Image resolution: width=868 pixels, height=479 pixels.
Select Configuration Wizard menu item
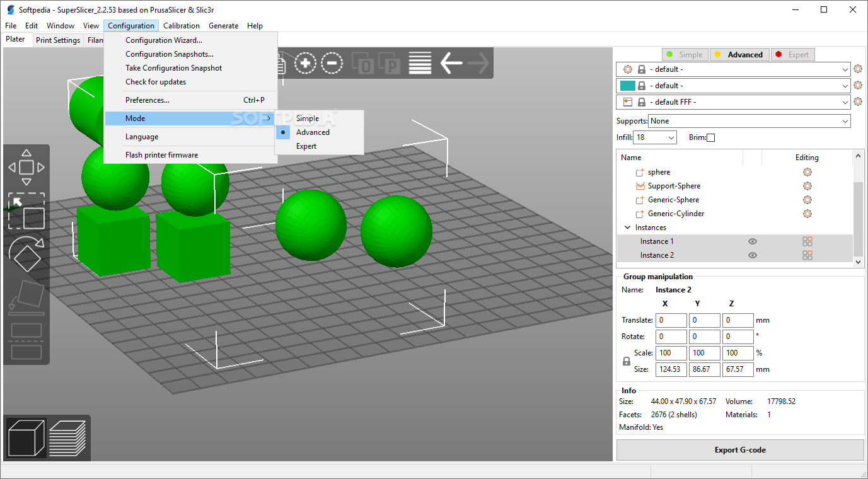[x=190, y=40]
